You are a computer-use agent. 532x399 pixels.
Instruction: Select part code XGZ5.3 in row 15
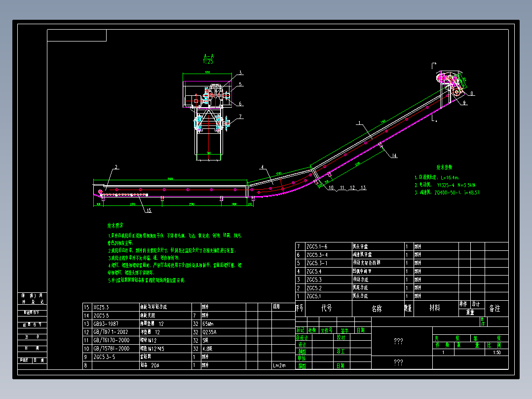point(101,307)
